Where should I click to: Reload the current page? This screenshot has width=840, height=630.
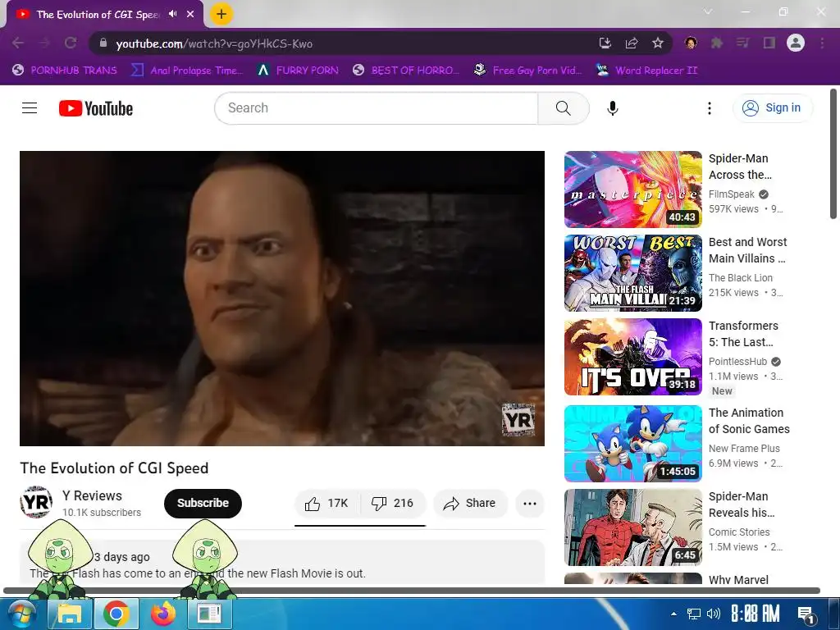click(71, 43)
